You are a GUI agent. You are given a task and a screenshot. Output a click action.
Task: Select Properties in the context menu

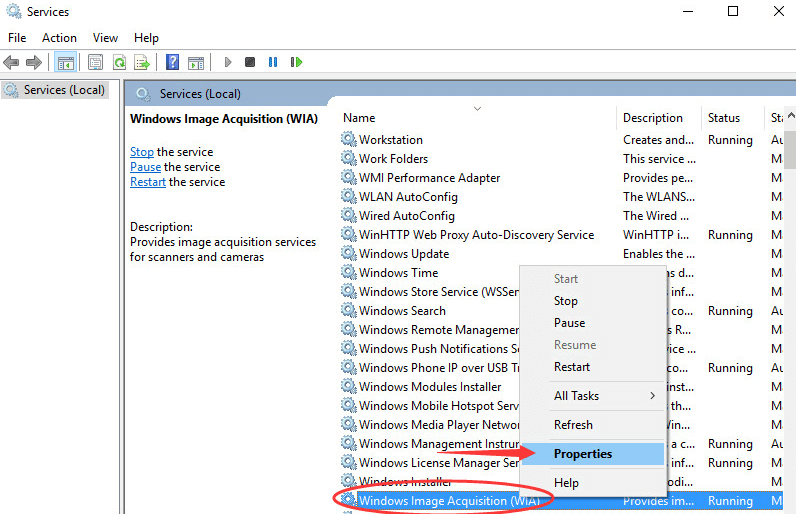tap(593, 454)
